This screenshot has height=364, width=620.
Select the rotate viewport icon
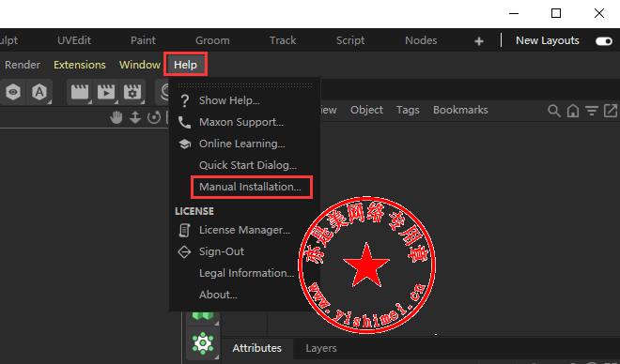(154, 117)
